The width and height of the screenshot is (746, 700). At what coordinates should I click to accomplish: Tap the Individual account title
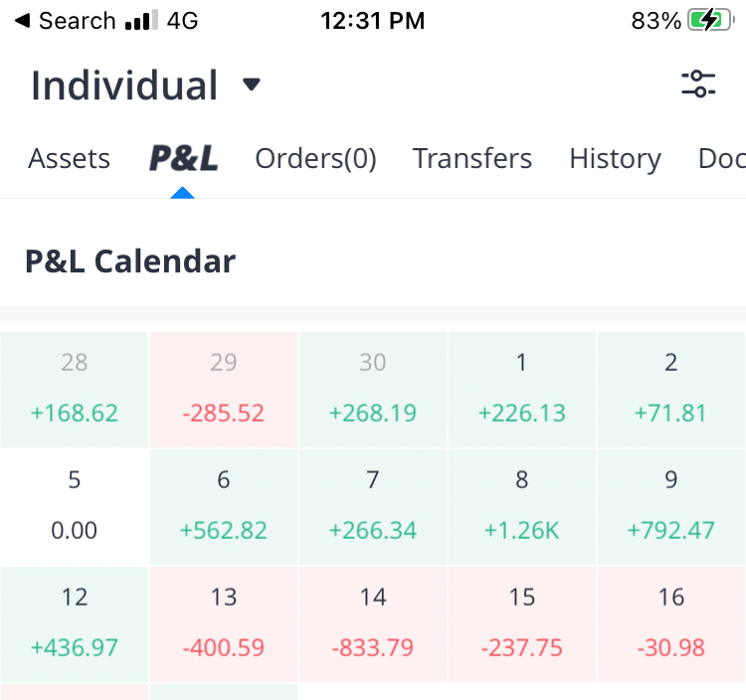(x=124, y=86)
